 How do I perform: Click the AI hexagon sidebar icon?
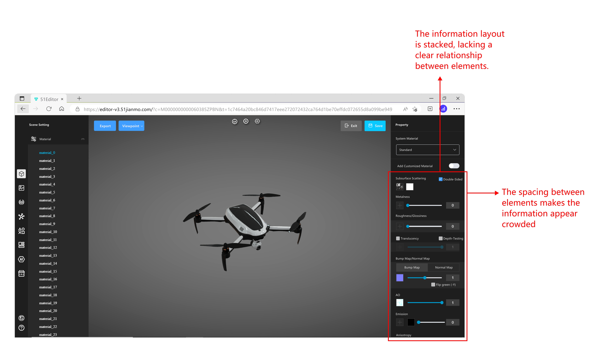point(21,259)
